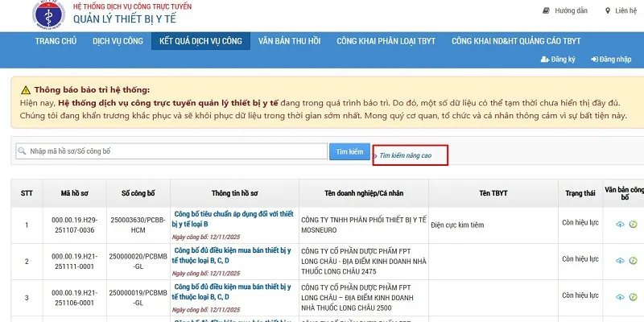Click the green clock icon in row 3

point(634,296)
